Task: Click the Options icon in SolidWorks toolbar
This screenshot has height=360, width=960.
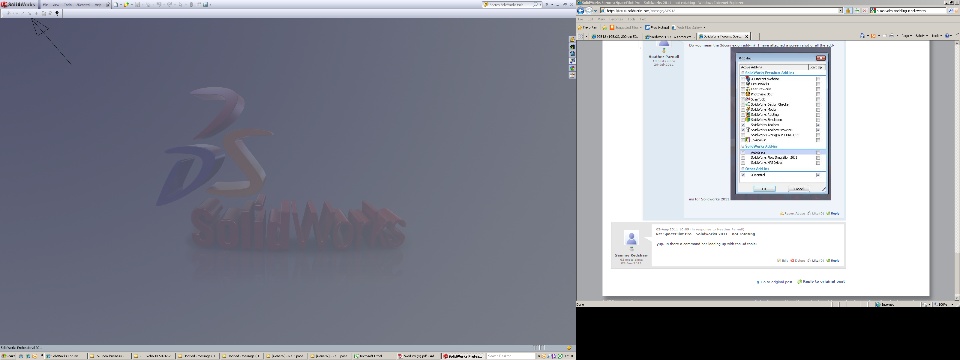Action: tap(205, 4)
